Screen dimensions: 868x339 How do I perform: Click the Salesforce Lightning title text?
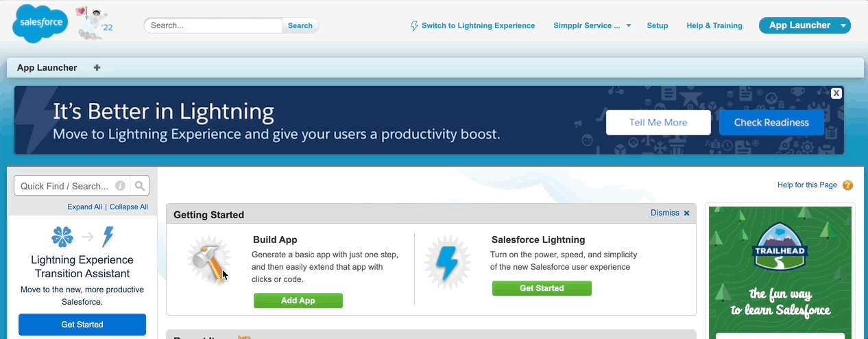pyautogui.click(x=538, y=239)
